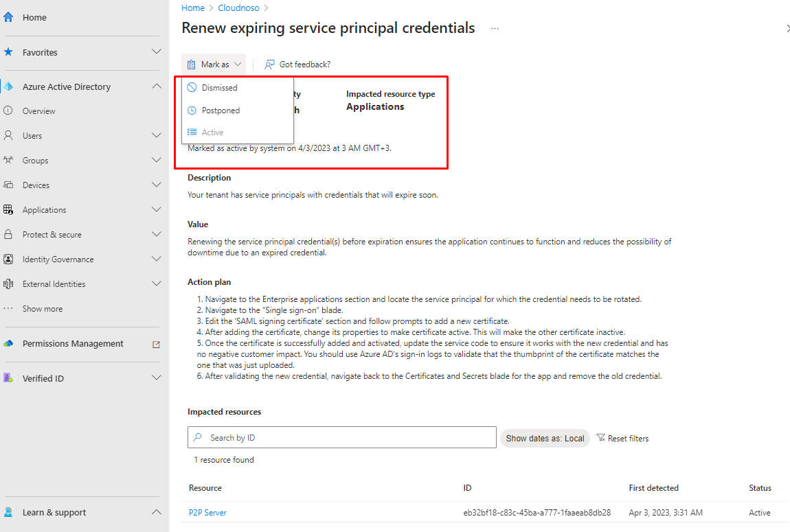The image size is (790, 532).
Task: Expand the Groups section chevron
Action: pos(156,161)
